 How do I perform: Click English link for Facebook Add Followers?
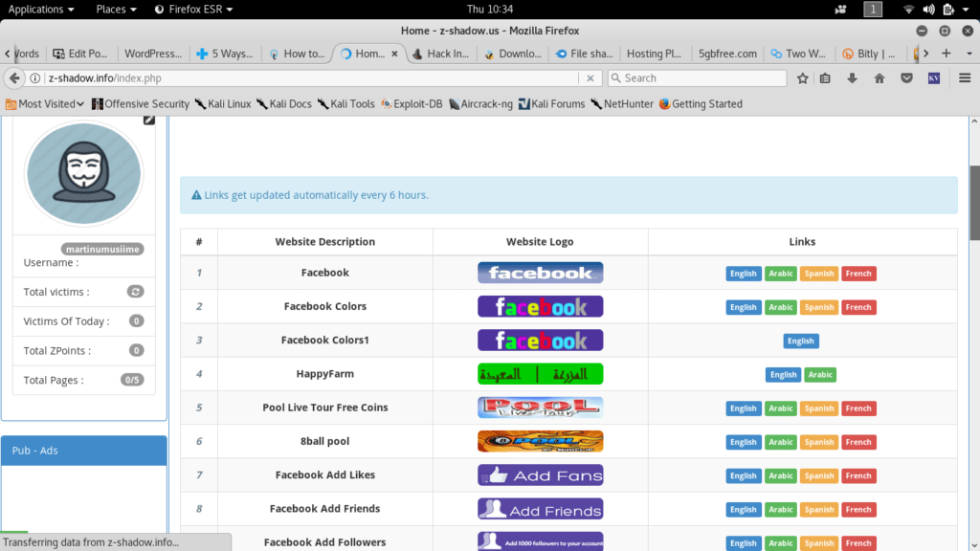coord(743,543)
